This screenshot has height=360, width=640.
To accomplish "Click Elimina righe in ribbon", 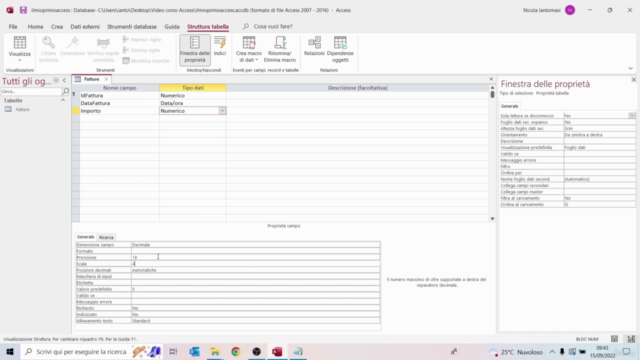I will [142, 50].
